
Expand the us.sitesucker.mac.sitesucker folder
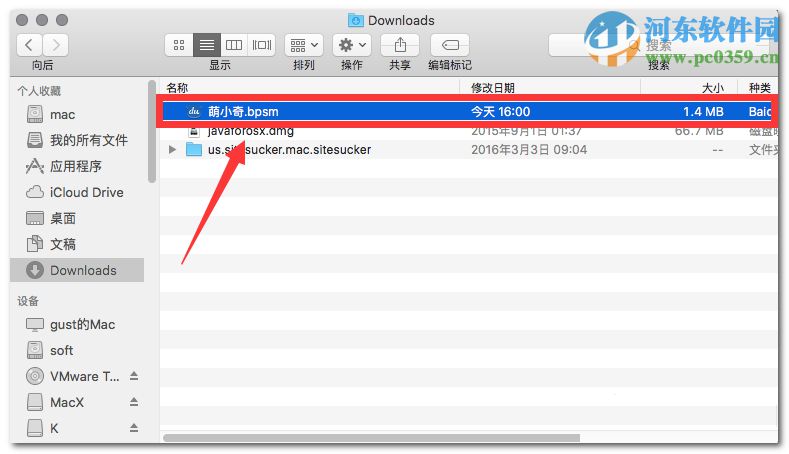tap(172, 149)
